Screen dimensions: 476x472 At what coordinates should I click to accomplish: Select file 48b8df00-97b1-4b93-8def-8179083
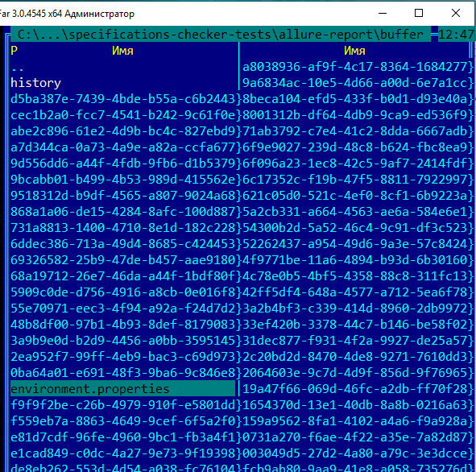click(x=122, y=324)
